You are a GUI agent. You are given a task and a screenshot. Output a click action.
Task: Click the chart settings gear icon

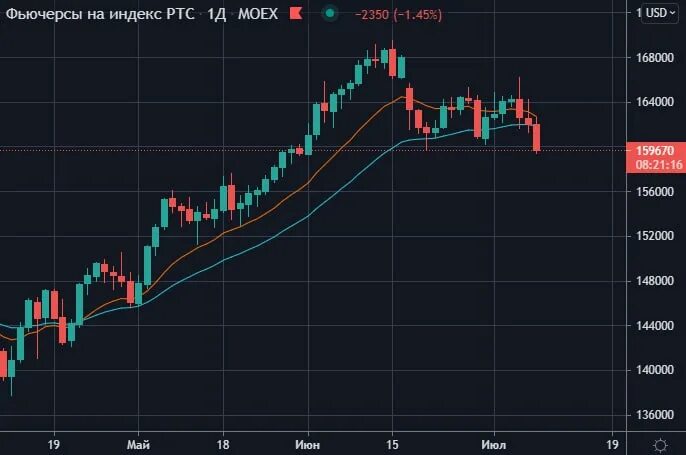(660, 445)
